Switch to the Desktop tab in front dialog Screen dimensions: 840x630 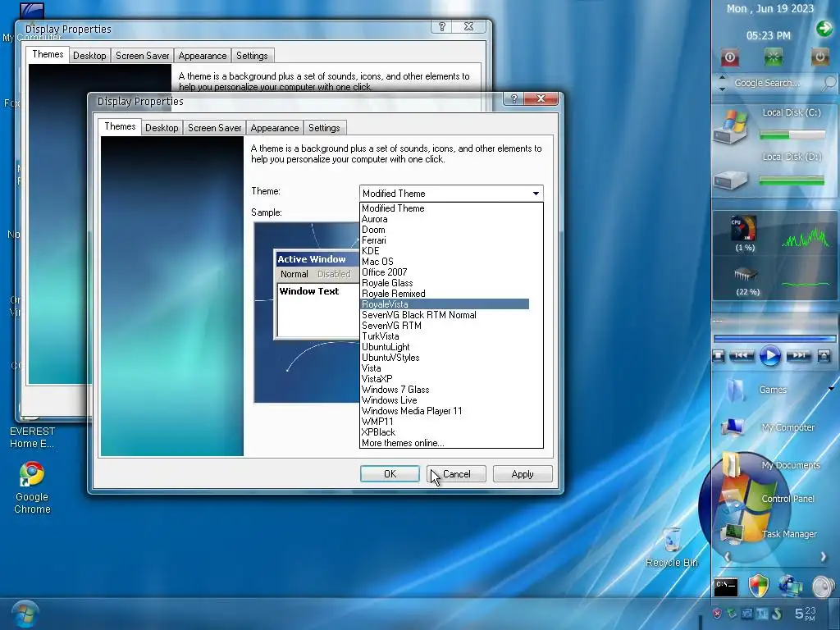[x=162, y=128]
